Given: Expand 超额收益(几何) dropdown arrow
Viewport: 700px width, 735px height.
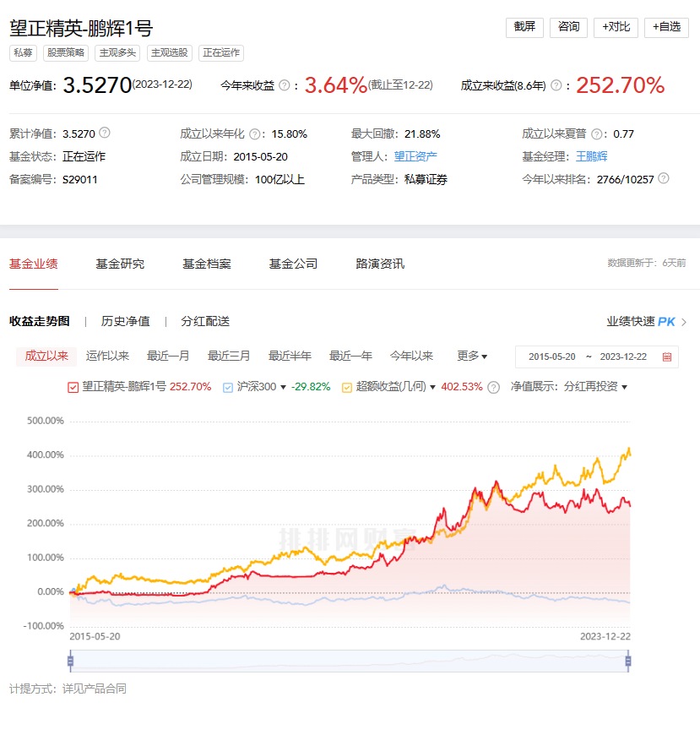Looking at the screenshot, I should pos(432,388).
